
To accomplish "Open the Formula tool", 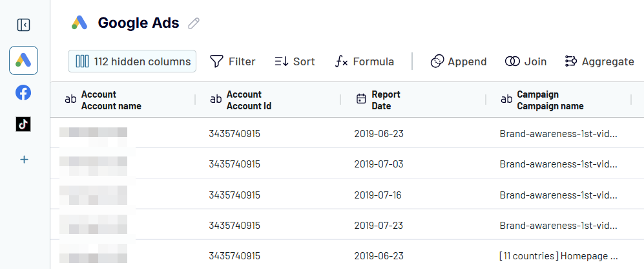I will coord(365,61).
